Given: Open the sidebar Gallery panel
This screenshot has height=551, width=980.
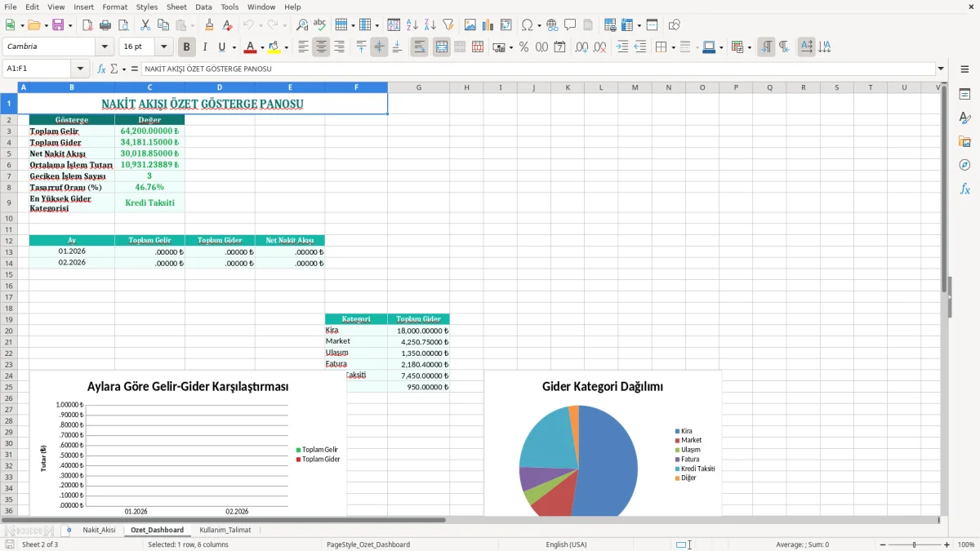Looking at the screenshot, I should 964,142.
